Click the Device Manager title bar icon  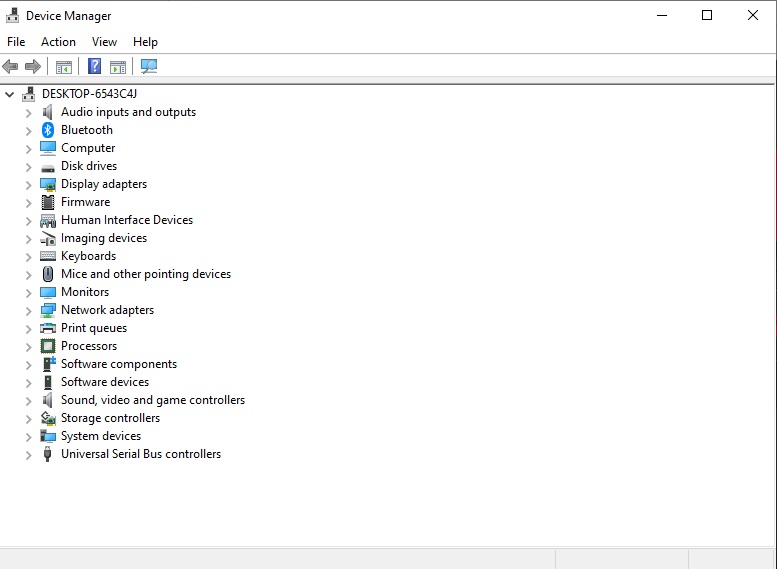coord(12,15)
